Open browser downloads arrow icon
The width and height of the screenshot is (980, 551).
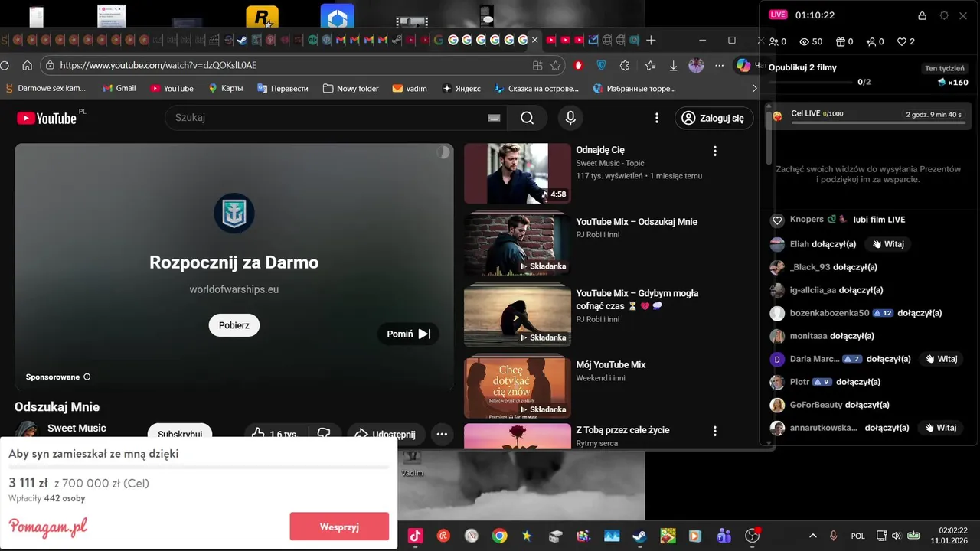(673, 66)
